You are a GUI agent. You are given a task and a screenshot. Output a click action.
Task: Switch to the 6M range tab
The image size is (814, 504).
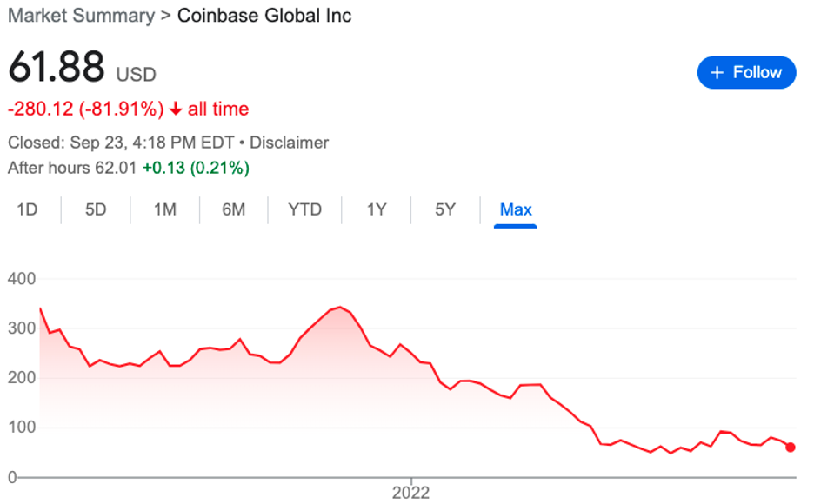click(x=234, y=209)
